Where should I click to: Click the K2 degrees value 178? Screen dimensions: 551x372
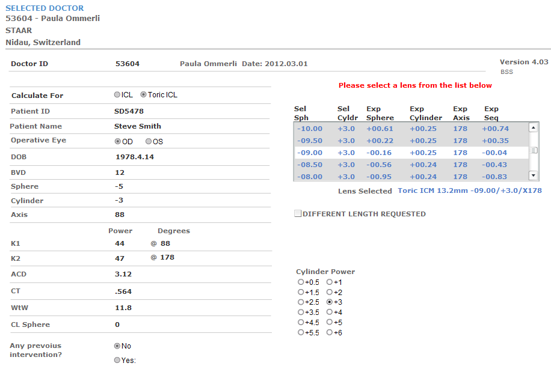(x=167, y=257)
